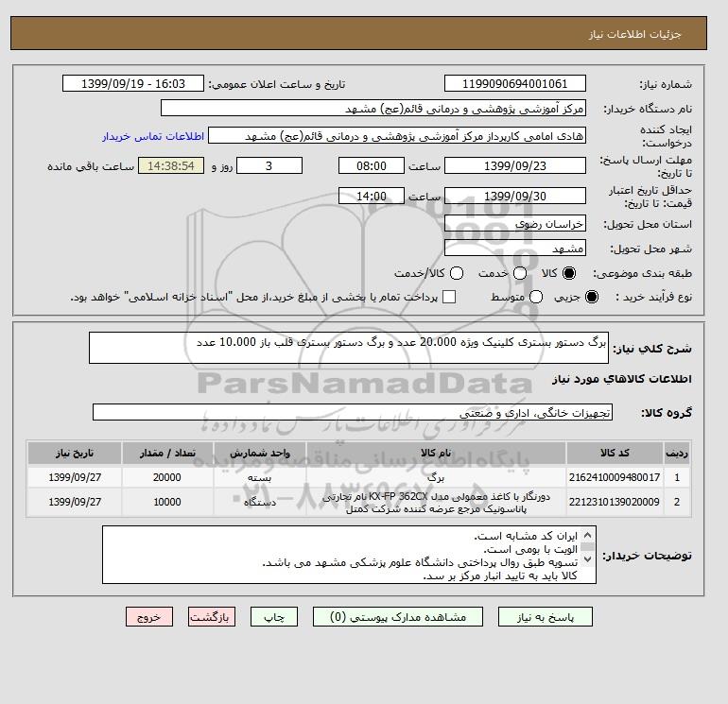Click the buyer name field مرکز آموزشی پژوهشی
This screenshot has width=728, height=704.
click(x=373, y=109)
